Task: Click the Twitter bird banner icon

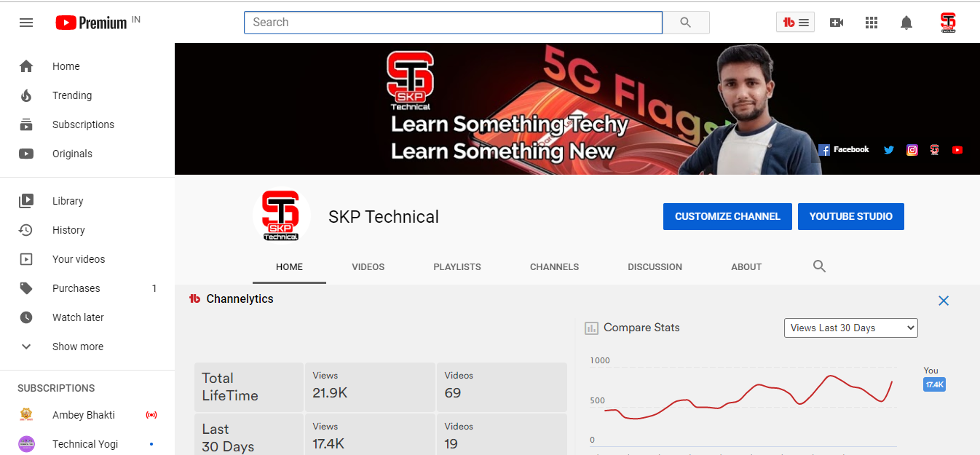Action: (888, 150)
